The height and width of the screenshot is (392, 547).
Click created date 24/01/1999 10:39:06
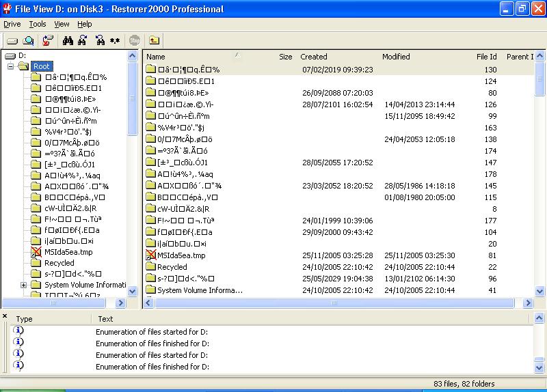(x=337, y=220)
